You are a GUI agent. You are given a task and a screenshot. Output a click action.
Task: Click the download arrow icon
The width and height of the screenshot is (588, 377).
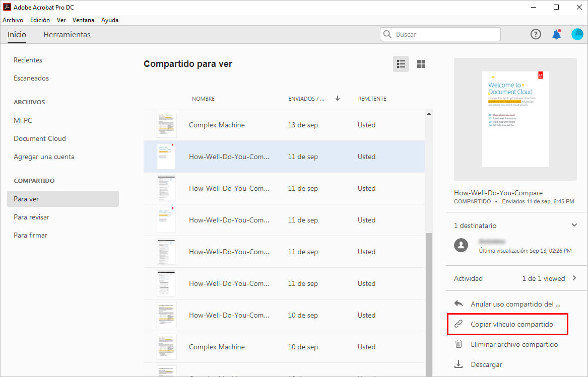458,364
